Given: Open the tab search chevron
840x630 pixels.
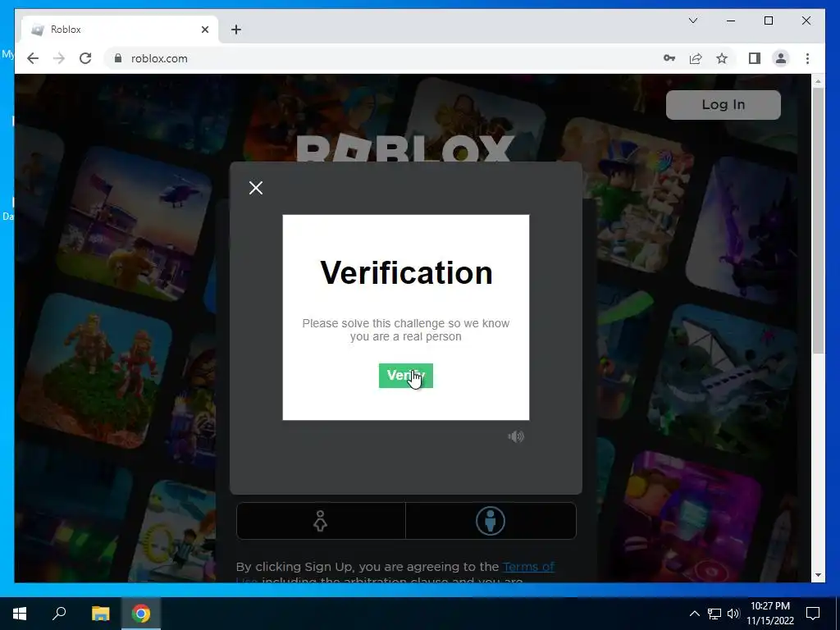Looking at the screenshot, I should point(692,21).
